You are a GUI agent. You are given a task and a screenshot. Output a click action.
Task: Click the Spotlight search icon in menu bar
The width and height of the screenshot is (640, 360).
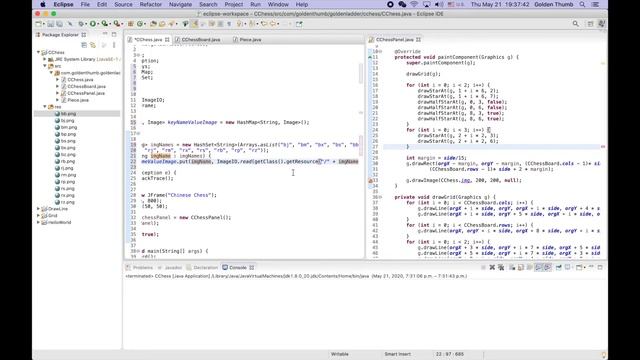point(582,4)
